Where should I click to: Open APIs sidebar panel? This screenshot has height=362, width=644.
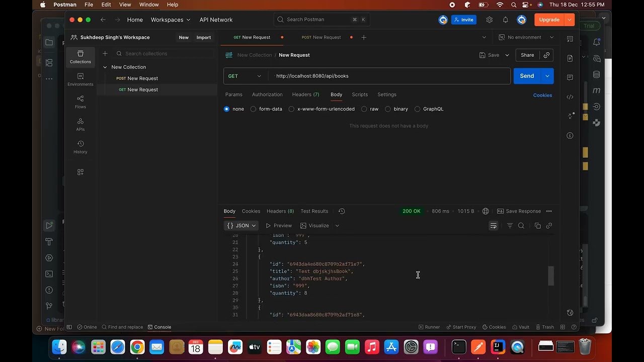pos(80,125)
